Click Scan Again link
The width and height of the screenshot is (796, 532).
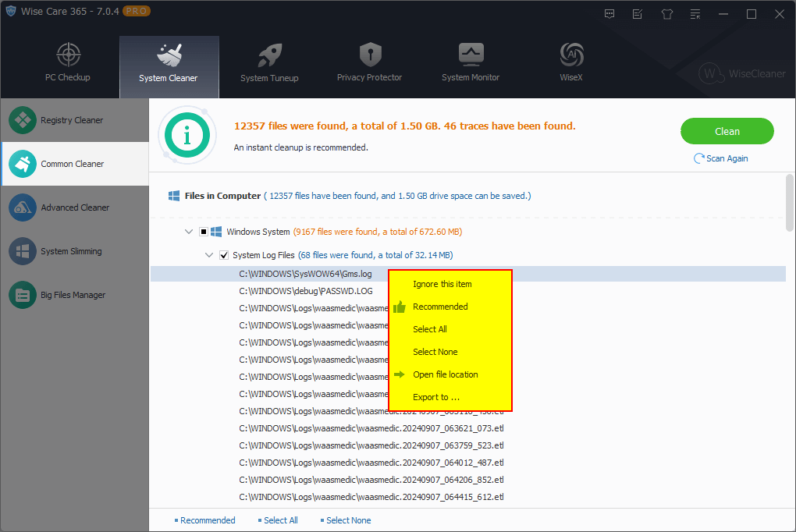(721, 158)
